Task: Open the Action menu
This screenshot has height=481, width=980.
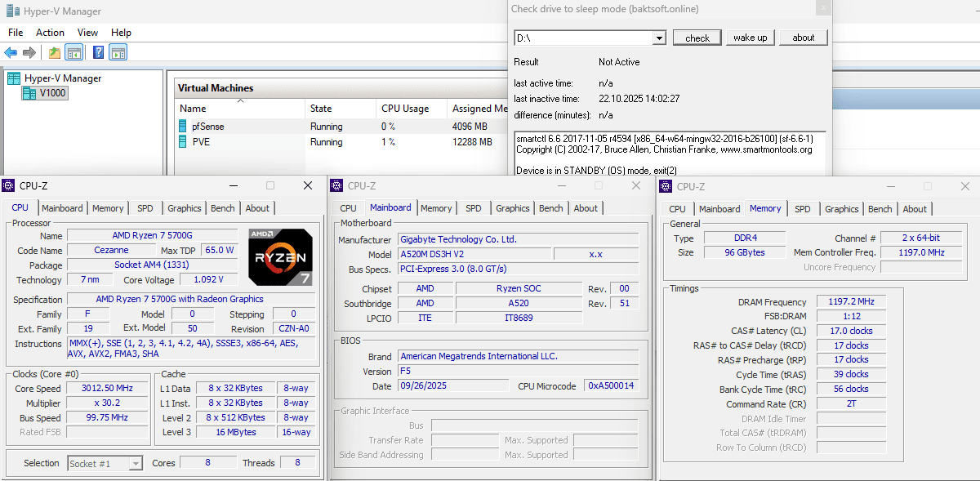Action: point(51,33)
